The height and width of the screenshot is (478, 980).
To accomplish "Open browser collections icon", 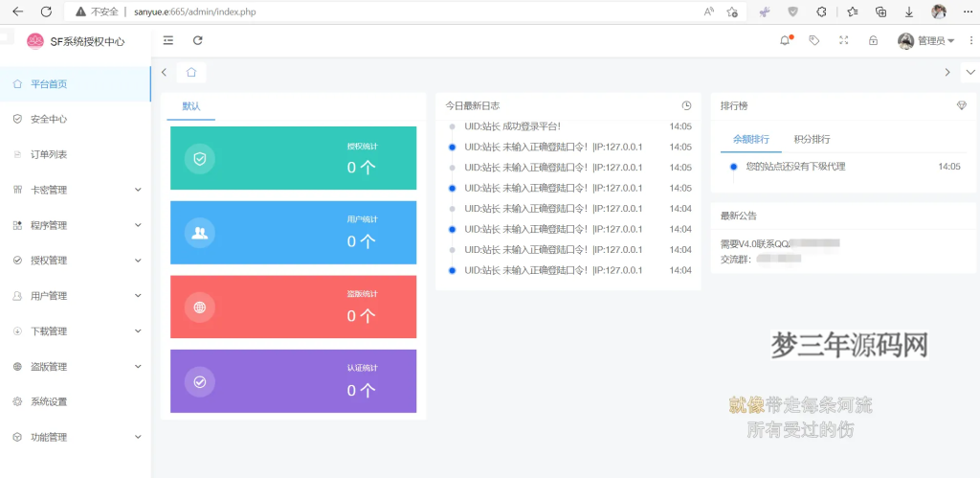I will 880,11.
